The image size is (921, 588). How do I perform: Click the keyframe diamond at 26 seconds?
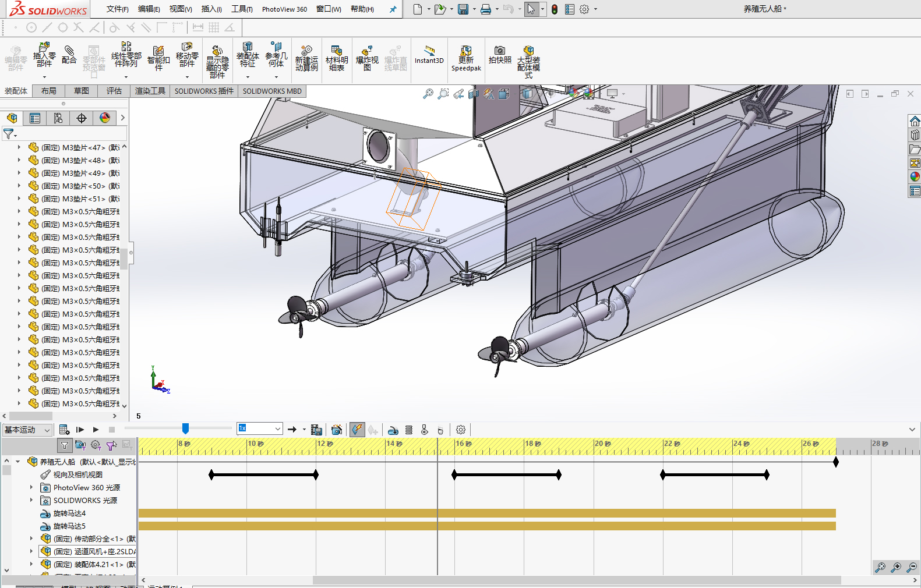pyautogui.click(x=836, y=462)
